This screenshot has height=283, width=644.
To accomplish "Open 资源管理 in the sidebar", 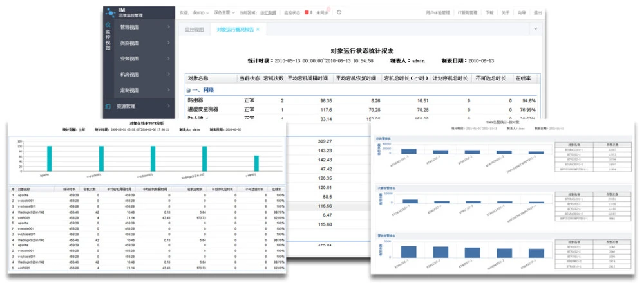I will 126,106.
